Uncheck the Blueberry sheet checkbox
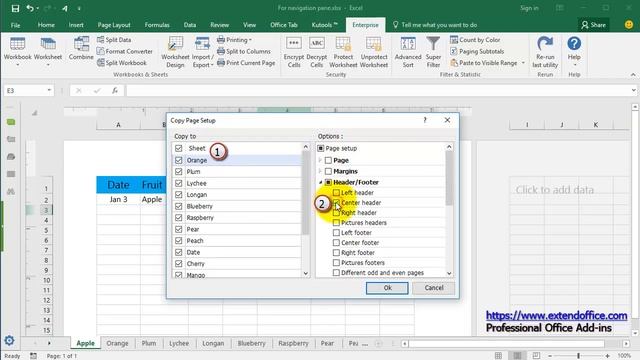Screen dimensions: 640x360 click(178, 206)
